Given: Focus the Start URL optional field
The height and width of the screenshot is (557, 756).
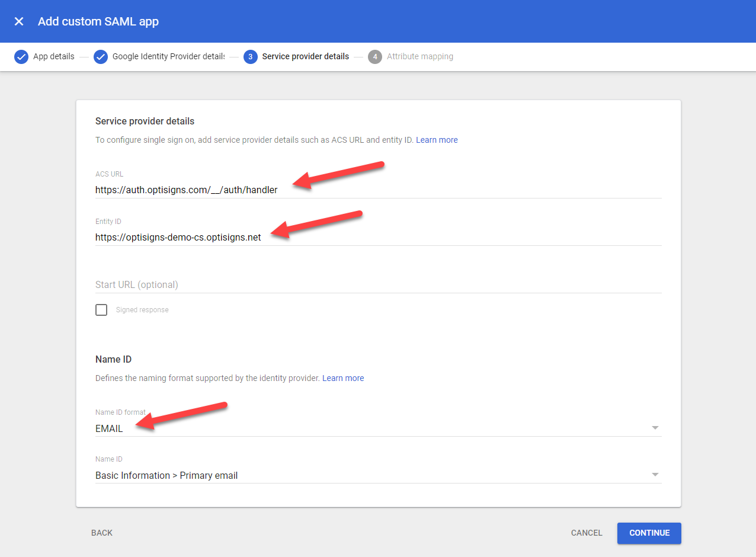Looking at the screenshot, I should (378, 285).
